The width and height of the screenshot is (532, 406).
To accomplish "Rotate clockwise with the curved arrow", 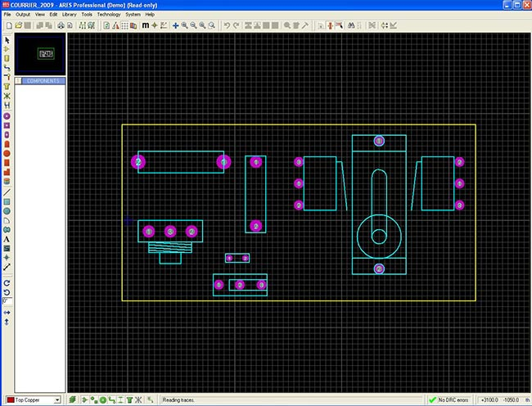I will pos(7,283).
